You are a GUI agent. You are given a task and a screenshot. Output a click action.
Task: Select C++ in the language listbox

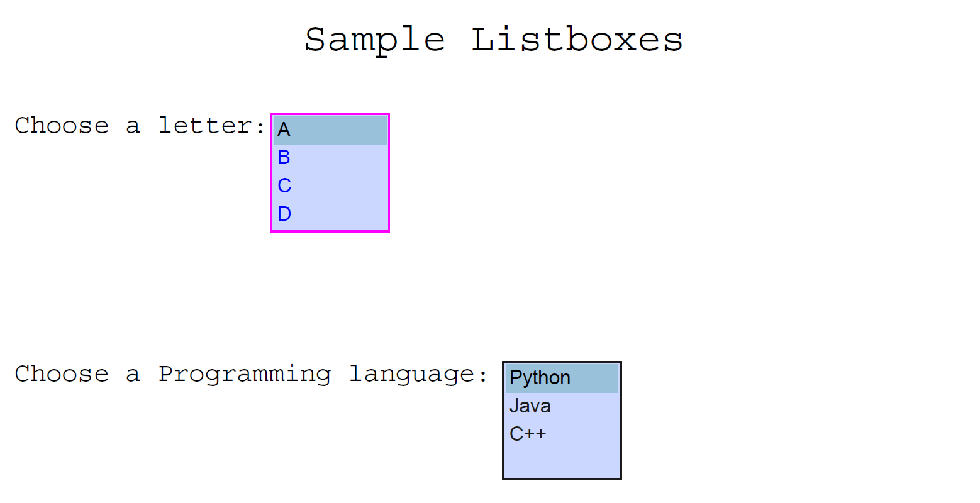[560, 433]
